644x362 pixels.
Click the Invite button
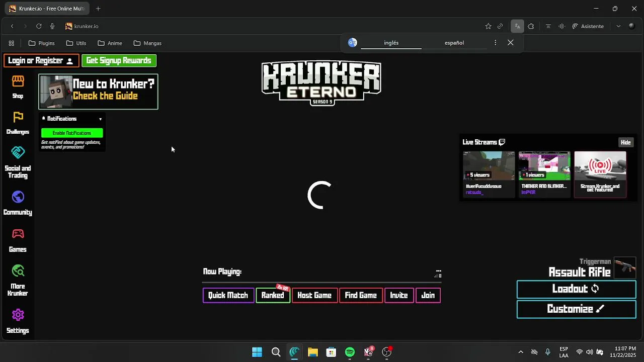(399, 296)
